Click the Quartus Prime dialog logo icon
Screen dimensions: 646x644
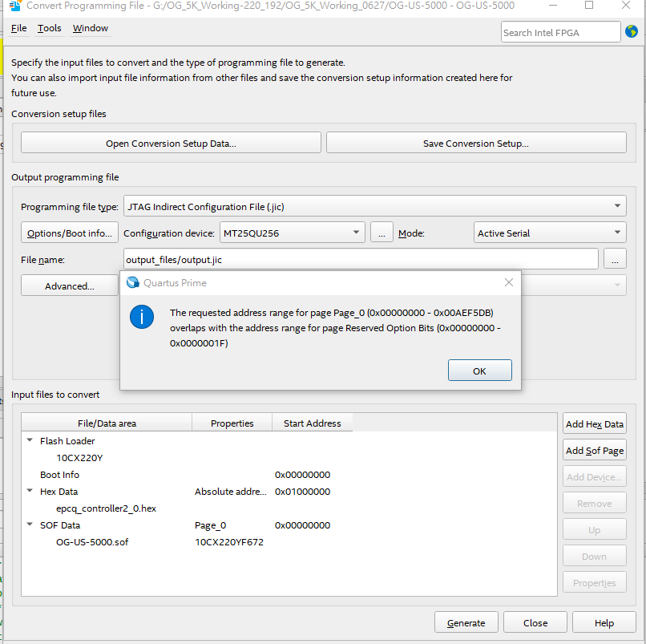tap(133, 282)
